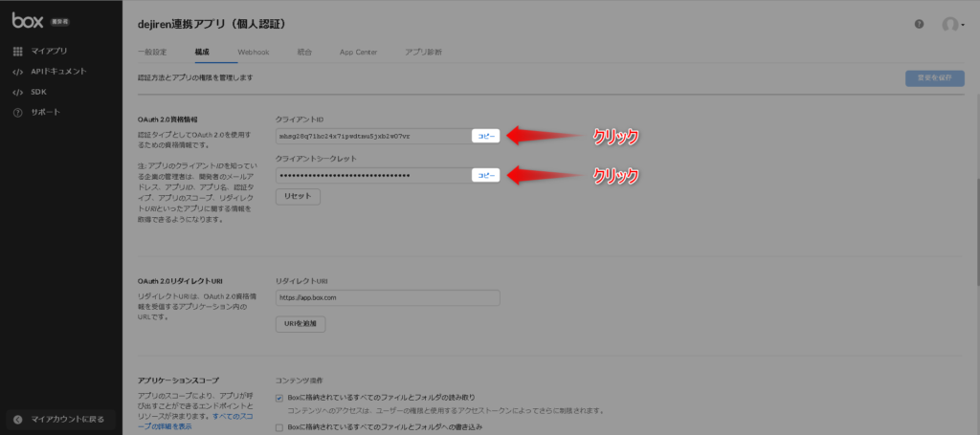Viewport: 980px width, 435px height.
Task: Open マイアプリ sidebar item
Action: (x=50, y=52)
